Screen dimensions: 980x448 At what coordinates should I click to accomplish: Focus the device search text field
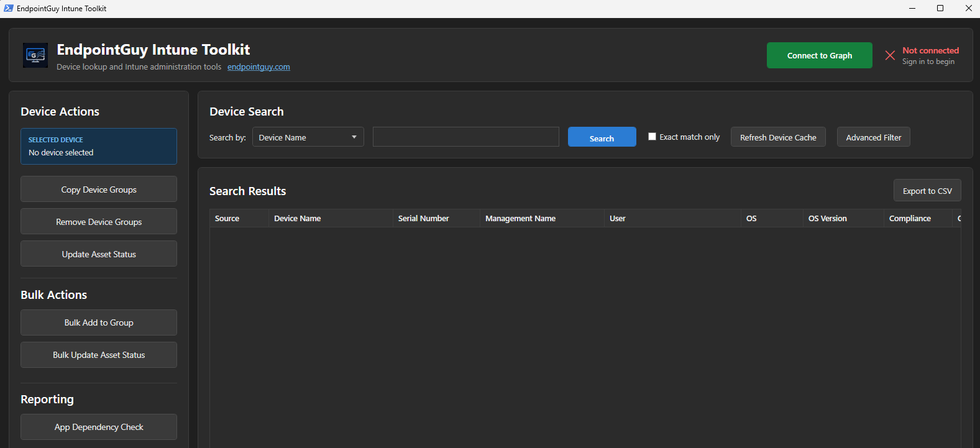pos(466,137)
